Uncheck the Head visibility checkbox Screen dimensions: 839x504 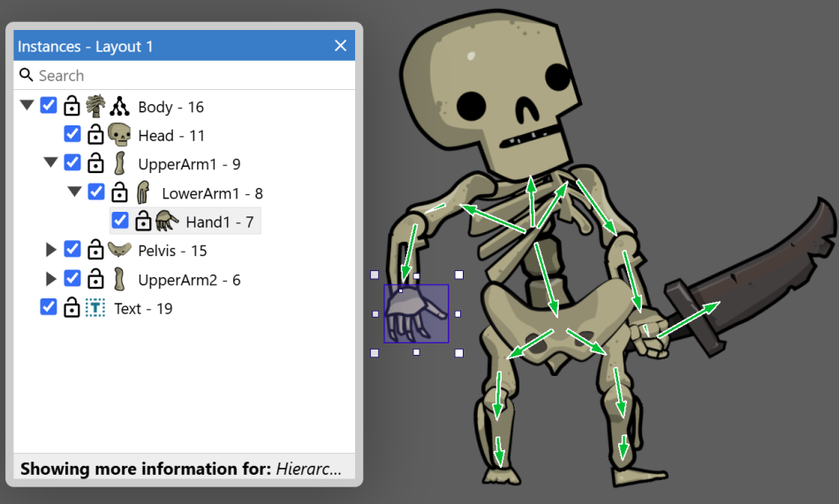tap(72, 134)
